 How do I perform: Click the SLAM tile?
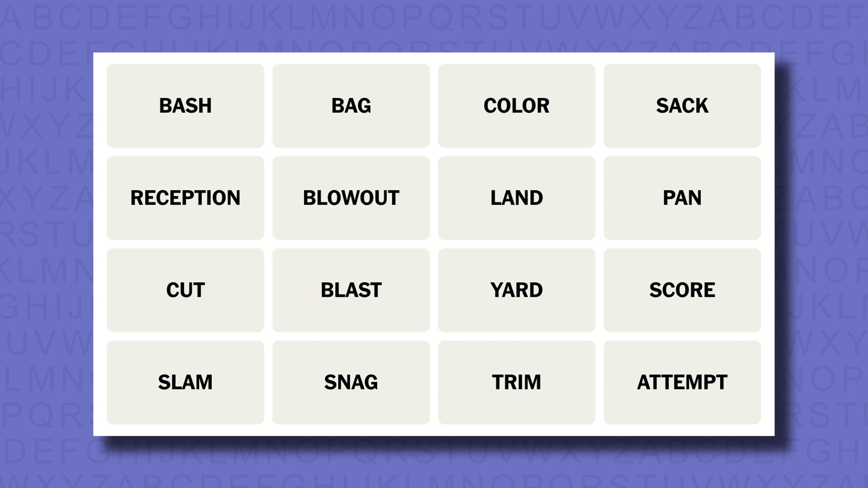[x=185, y=382]
